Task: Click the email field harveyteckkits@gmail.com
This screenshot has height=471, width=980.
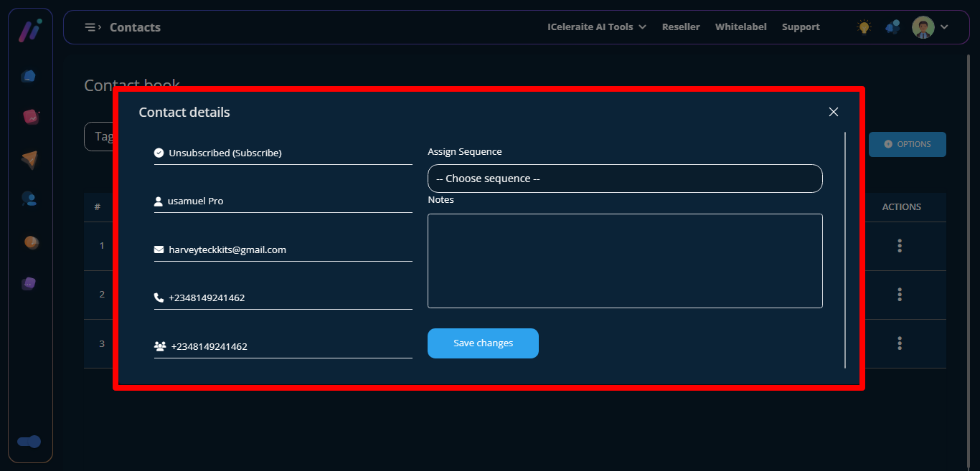Action: pos(227,249)
